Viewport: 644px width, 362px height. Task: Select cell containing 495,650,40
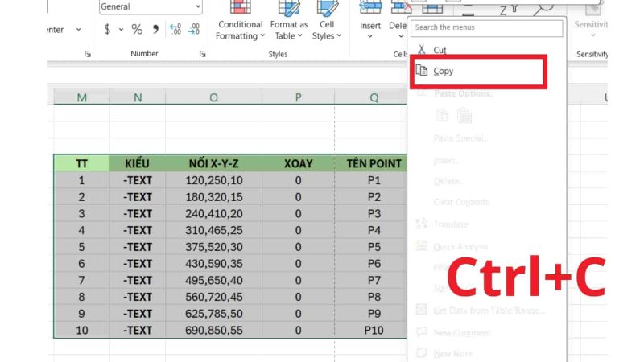(x=213, y=280)
